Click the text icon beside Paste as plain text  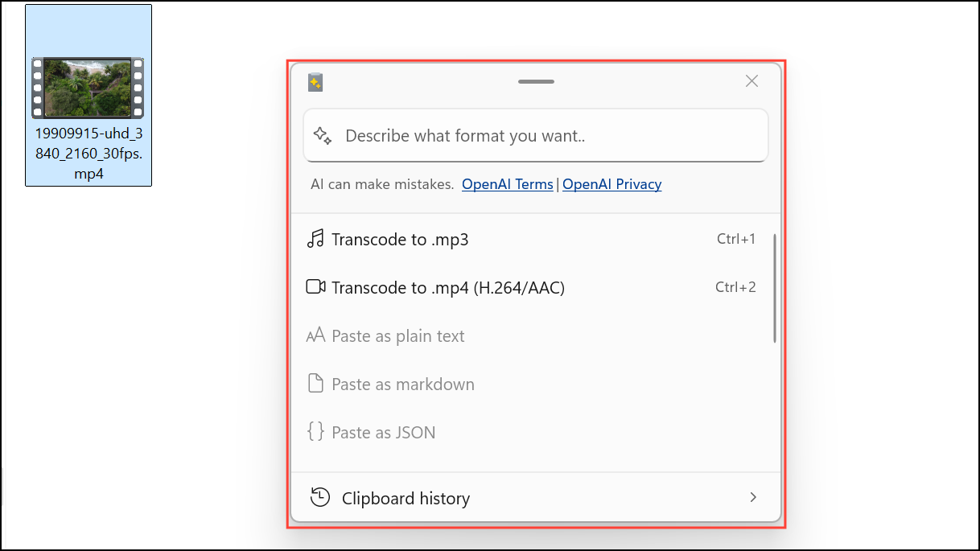click(315, 335)
